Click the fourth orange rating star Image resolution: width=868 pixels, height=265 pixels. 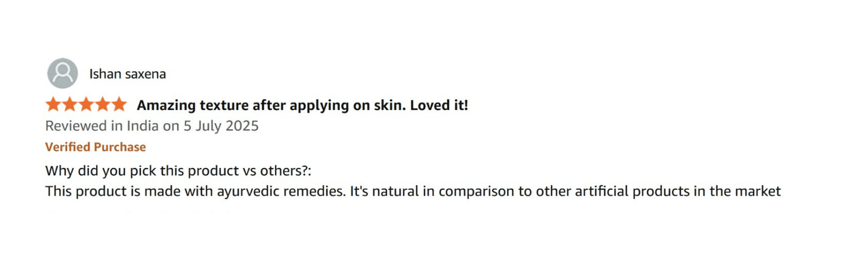(x=103, y=104)
